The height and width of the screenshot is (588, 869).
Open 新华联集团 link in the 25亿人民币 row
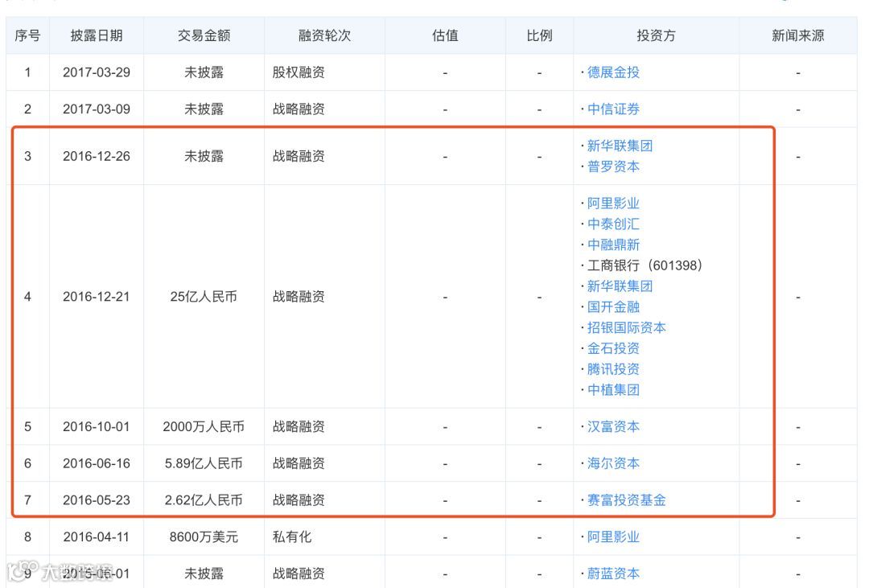[620, 286]
